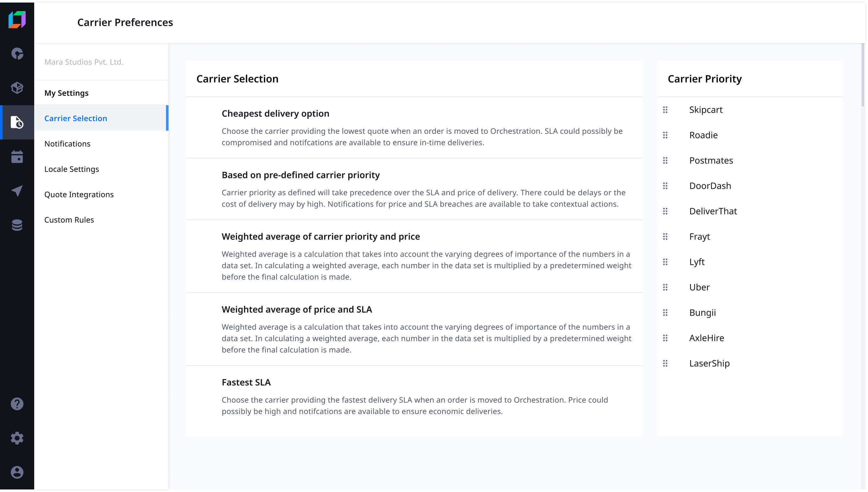Select Based on pre-defined carrier priority
This screenshot has height=492, width=868.
click(x=414, y=189)
